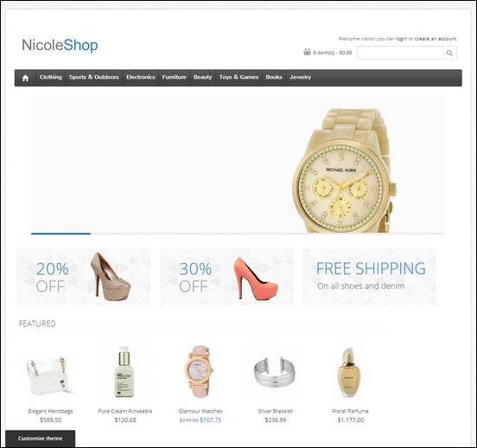Open the Sports & Outdoors category

(93, 77)
